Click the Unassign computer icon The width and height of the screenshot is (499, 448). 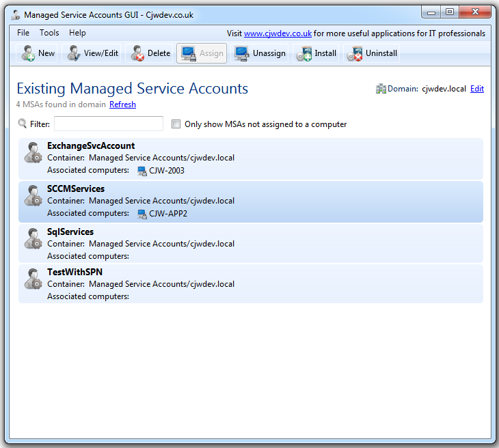coord(241,53)
